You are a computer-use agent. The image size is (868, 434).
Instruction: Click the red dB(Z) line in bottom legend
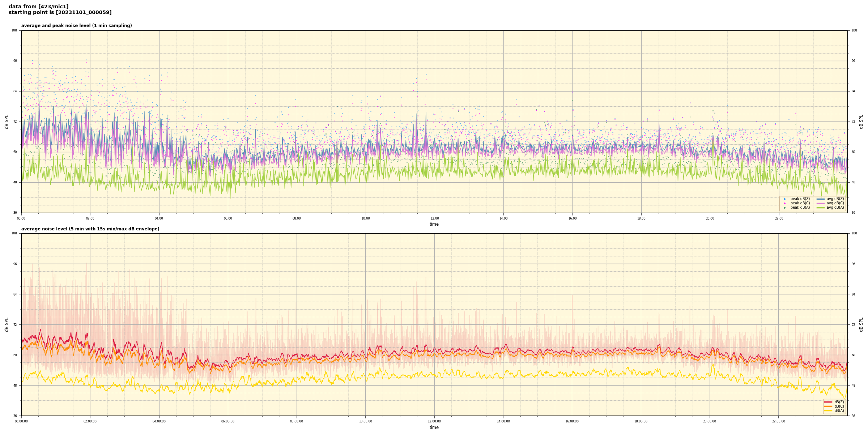828,402
